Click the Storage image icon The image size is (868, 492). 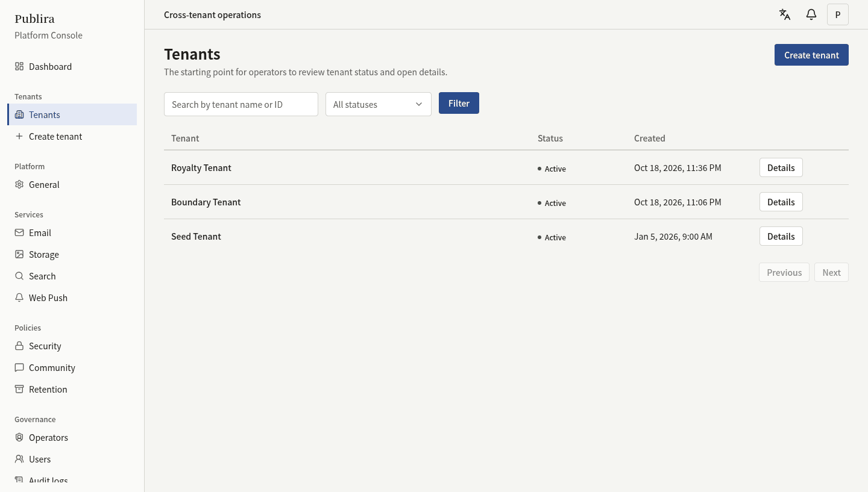tap(19, 254)
